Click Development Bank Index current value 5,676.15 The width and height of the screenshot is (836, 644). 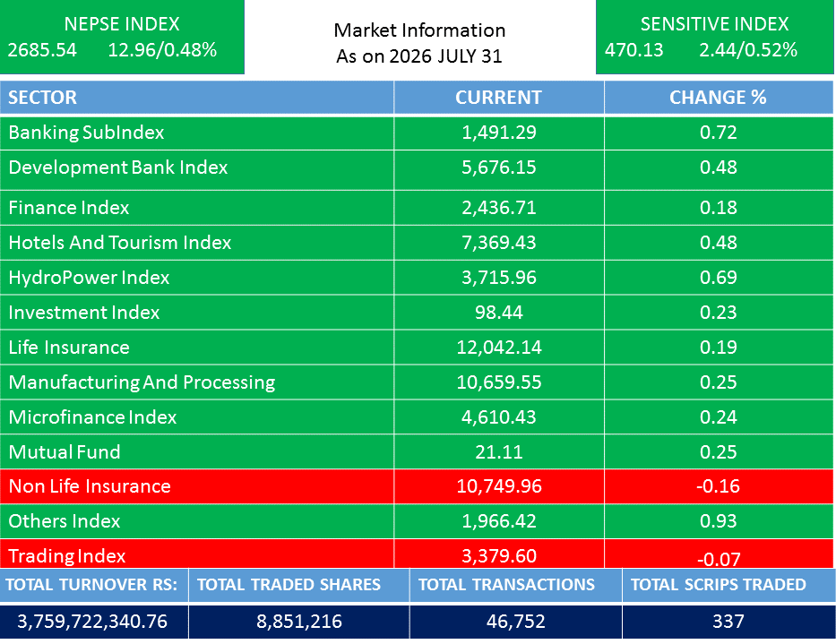(x=498, y=167)
